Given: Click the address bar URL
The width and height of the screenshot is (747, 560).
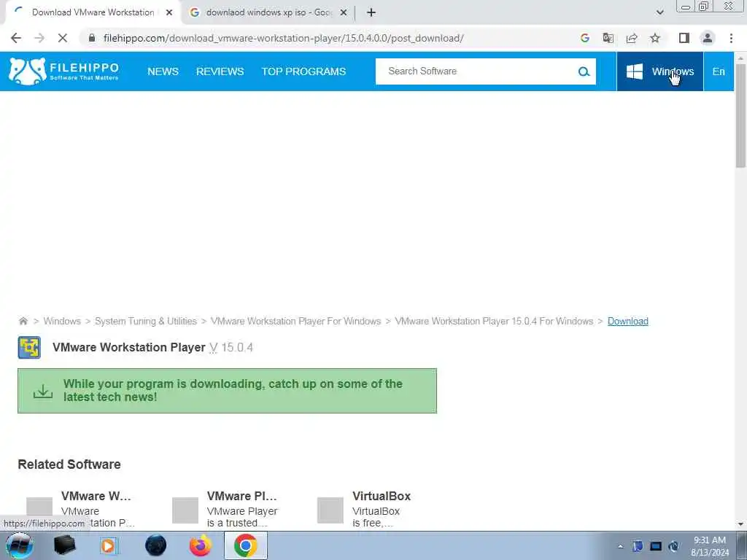Looking at the screenshot, I should click(x=284, y=38).
